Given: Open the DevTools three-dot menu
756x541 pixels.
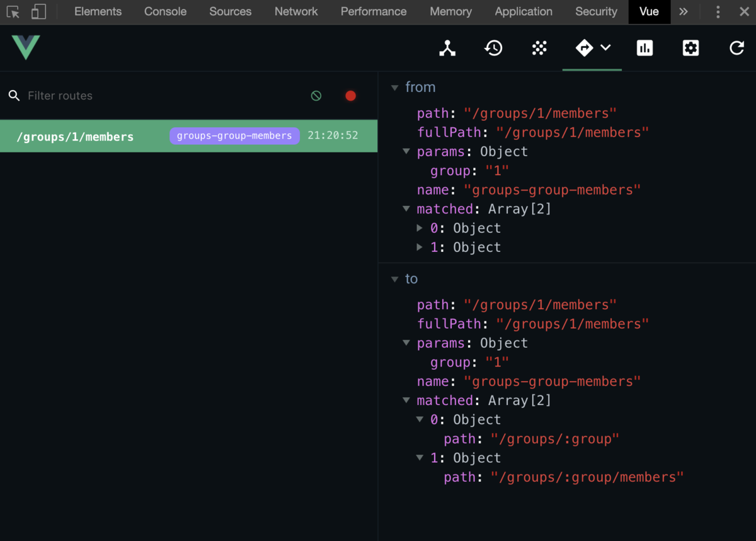Looking at the screenshot, I should 718,12.
